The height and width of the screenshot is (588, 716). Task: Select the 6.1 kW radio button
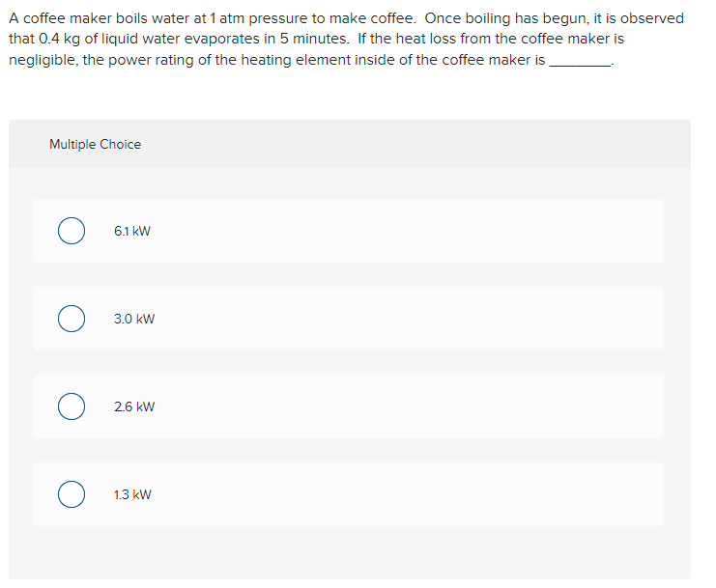click(x=72, y=231)
